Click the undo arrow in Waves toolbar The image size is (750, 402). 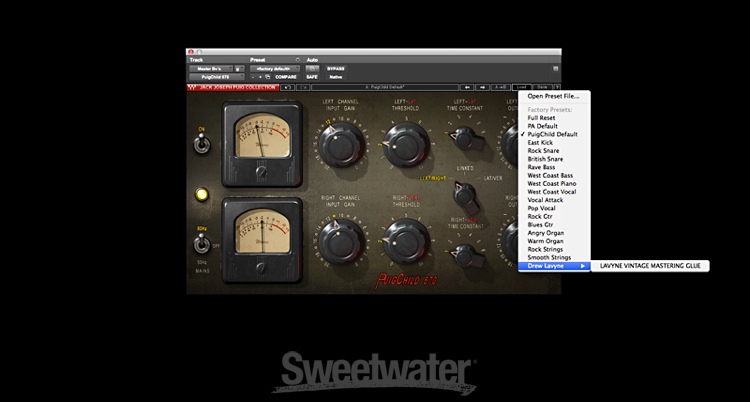288,87
